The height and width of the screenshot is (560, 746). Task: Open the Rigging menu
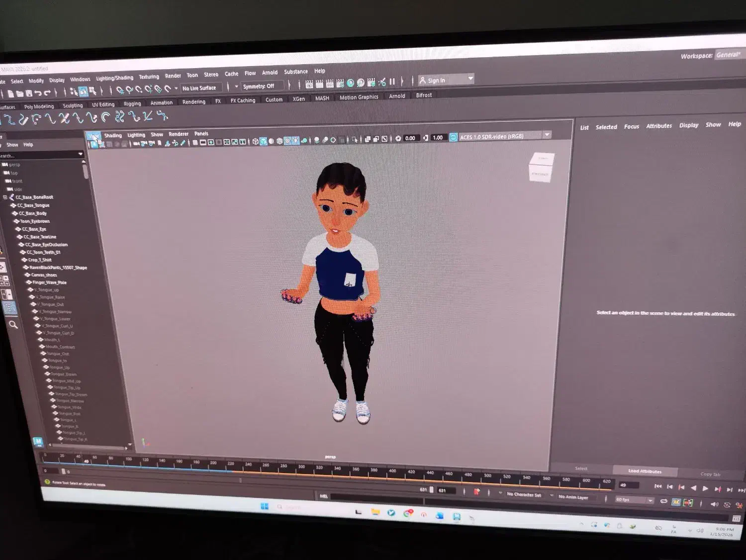coord(132,103)
